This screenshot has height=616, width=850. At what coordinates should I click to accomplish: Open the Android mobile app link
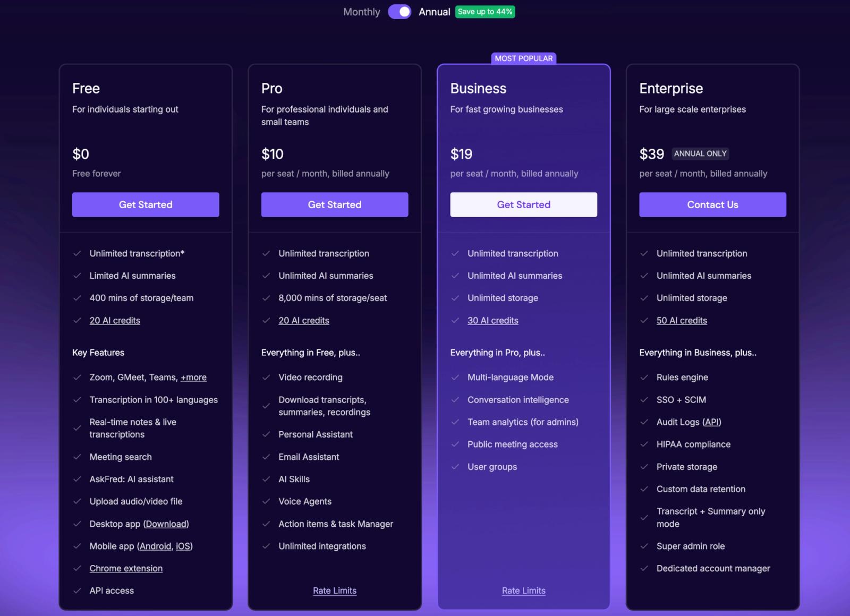(156, 546)
